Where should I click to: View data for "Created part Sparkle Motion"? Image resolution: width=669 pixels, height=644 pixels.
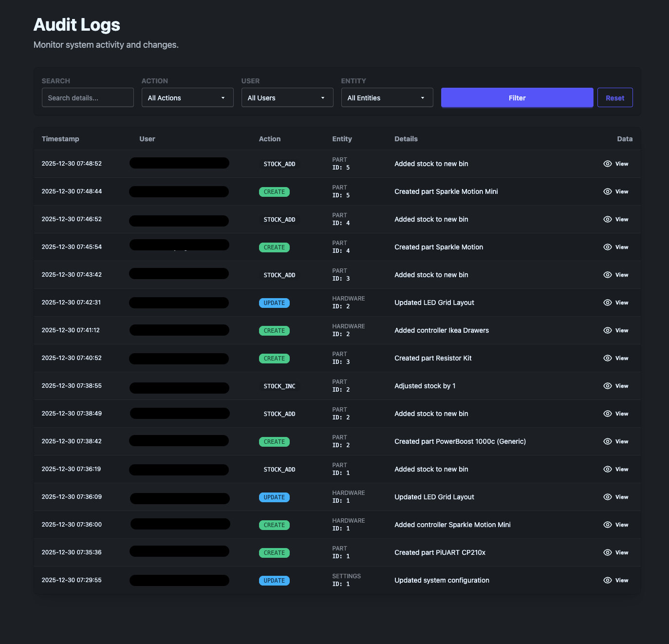[615, 247]
